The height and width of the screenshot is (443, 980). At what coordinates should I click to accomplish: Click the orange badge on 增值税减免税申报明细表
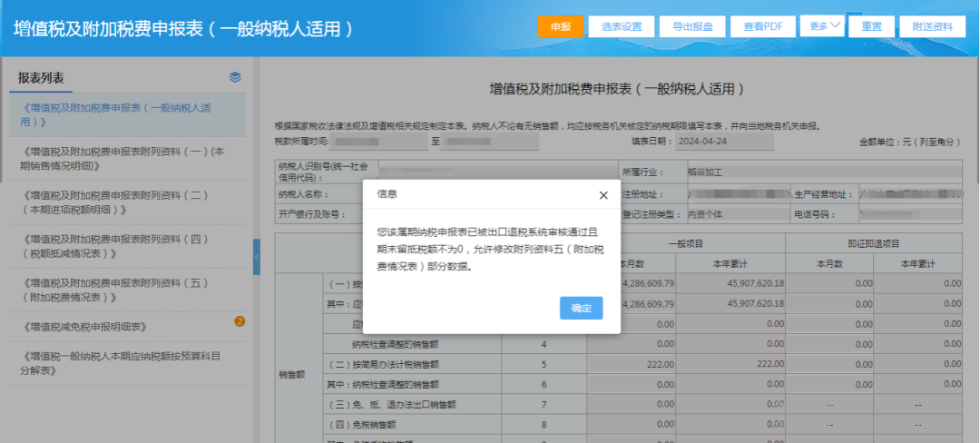240,321
